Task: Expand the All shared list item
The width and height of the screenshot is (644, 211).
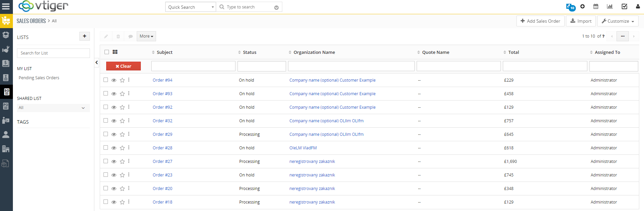Action: point(53,108)
